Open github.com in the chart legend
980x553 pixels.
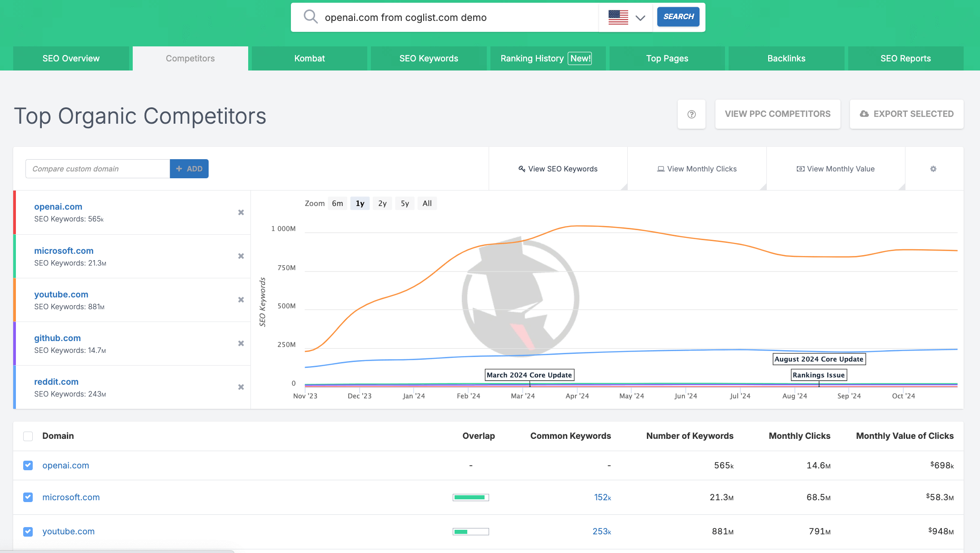coord(57,338)
